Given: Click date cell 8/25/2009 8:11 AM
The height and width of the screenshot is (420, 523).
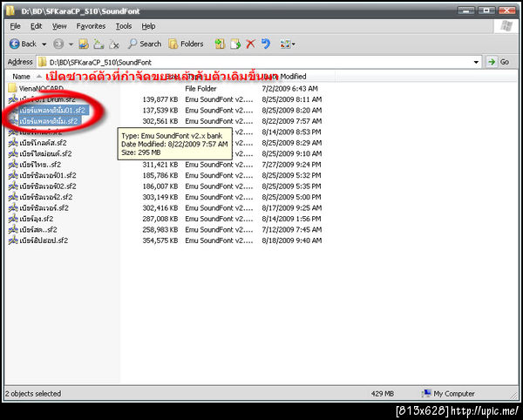Looking at the screenshot, I should coord(291,99).
